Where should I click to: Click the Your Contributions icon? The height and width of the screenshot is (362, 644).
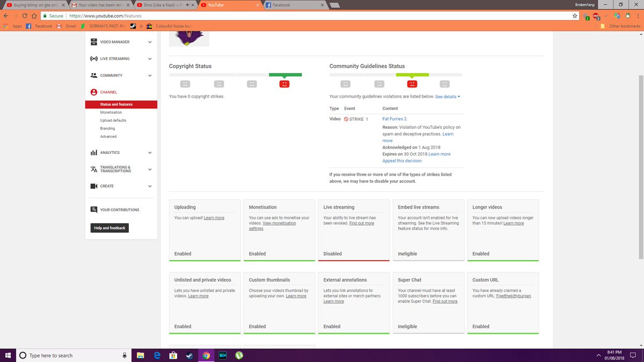pos(94,210)
